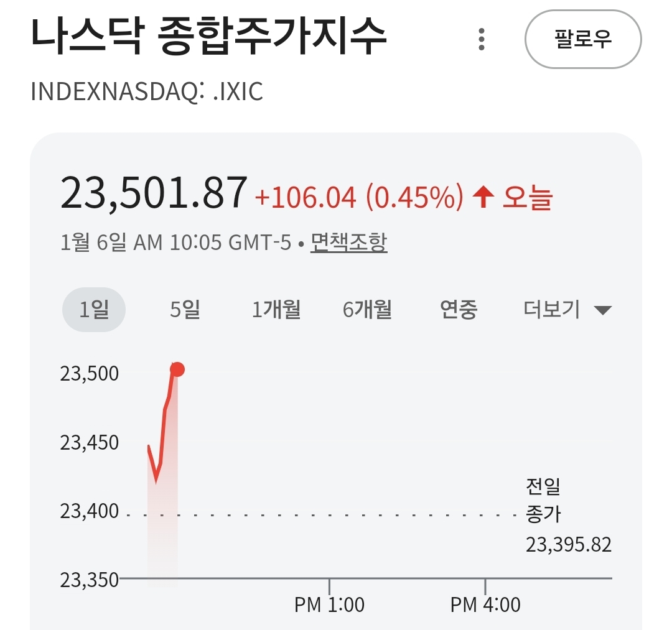Click the INDEXNASDAQ: .IXIC ticker text

pos(147,91)
